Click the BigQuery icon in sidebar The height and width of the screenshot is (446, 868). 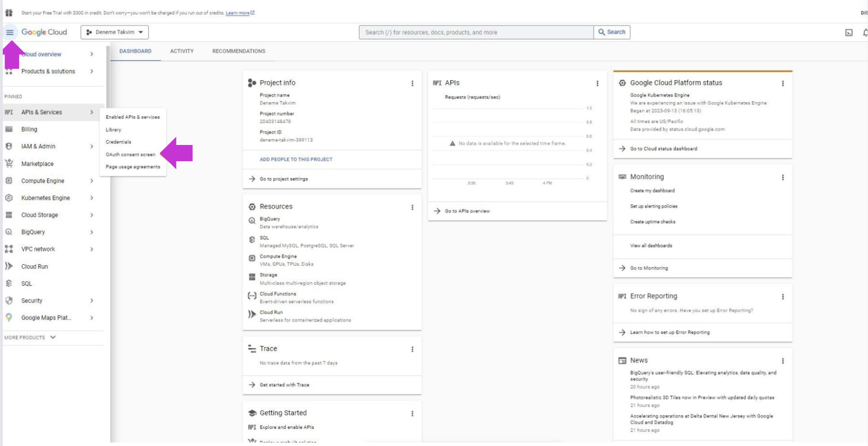click(9, 232)
